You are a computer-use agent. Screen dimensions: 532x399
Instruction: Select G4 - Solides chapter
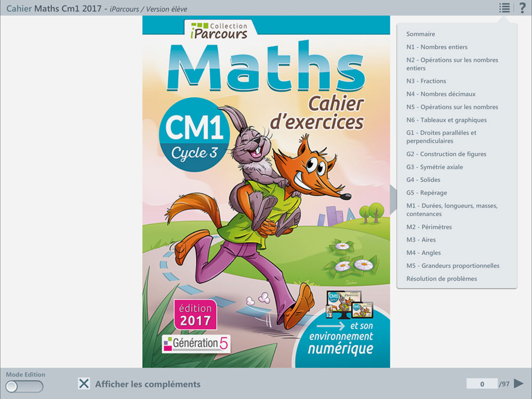(423, 180)
